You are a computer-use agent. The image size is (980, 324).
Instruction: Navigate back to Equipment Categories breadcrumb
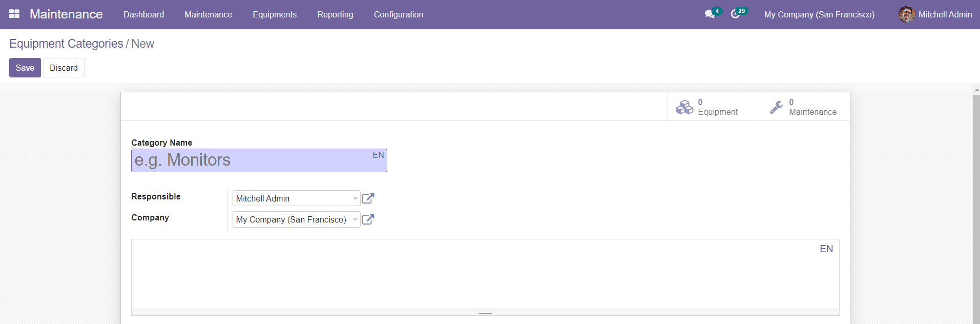[x=66, y=44]
